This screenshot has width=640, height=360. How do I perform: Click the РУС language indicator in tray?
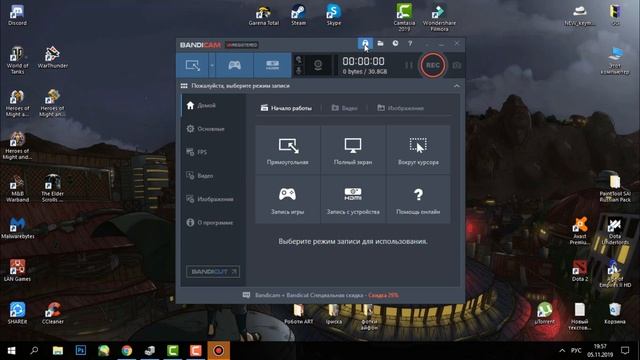576,351
